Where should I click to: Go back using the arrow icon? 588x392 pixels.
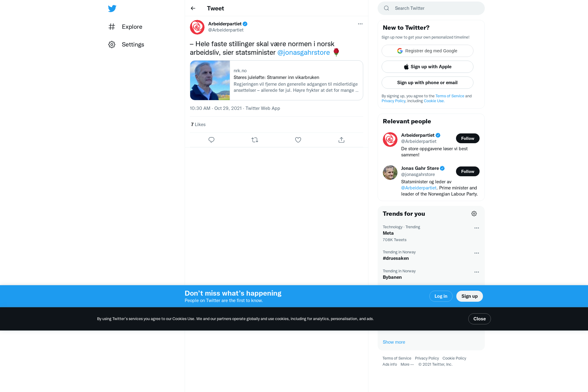point(193,8)
